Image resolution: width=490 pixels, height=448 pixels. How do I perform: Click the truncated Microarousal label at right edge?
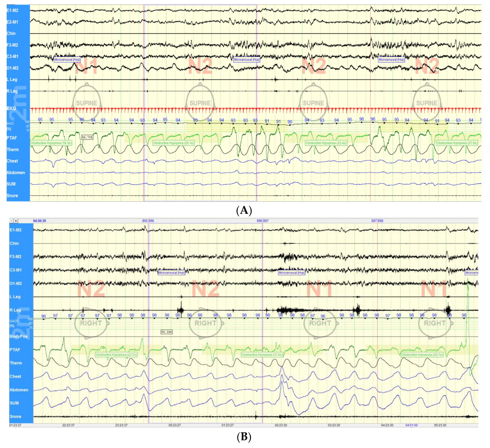471,273
